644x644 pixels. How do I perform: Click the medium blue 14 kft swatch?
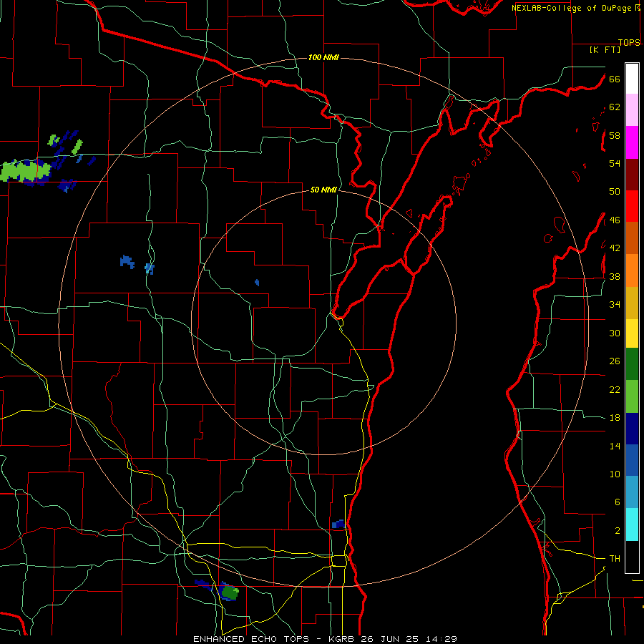(632, 460)
